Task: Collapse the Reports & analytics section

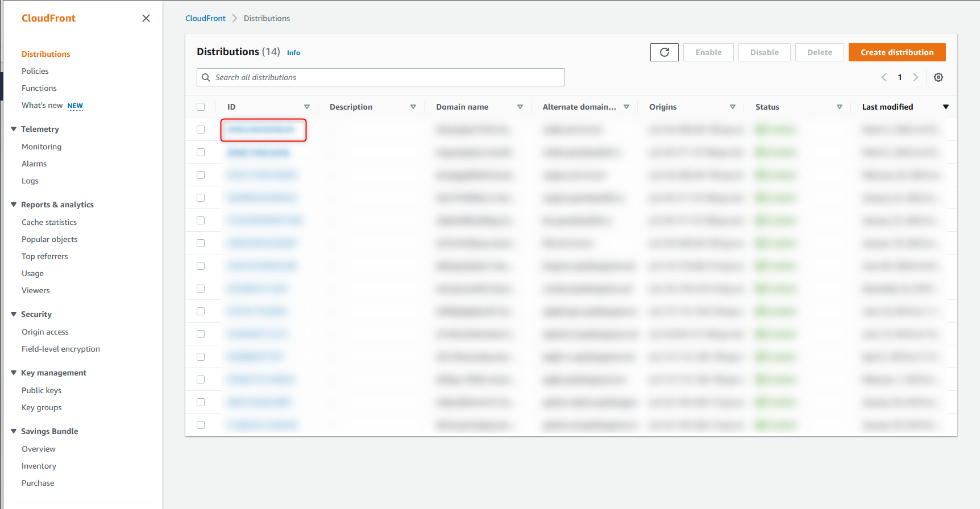Action: (14, 205)
